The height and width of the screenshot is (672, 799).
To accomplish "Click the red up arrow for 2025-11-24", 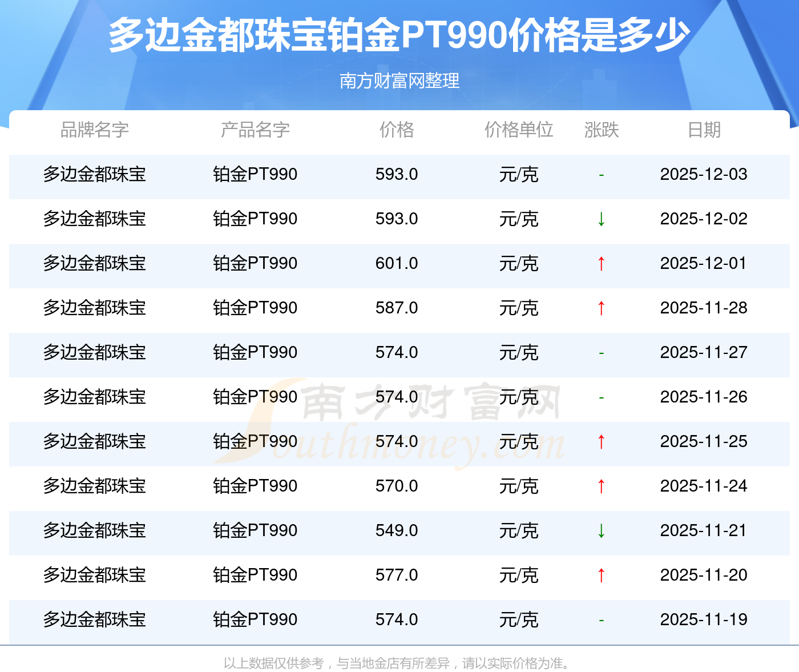I will coord(601,486).
